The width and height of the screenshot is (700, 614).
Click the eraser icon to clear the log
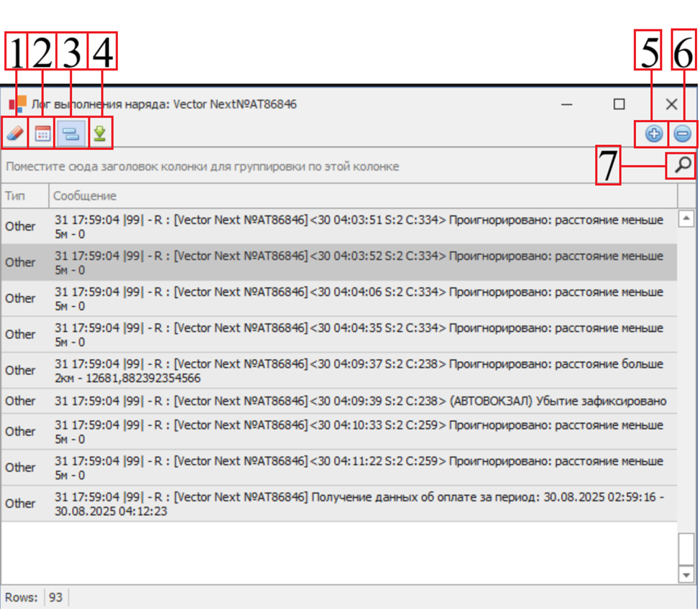15,134
